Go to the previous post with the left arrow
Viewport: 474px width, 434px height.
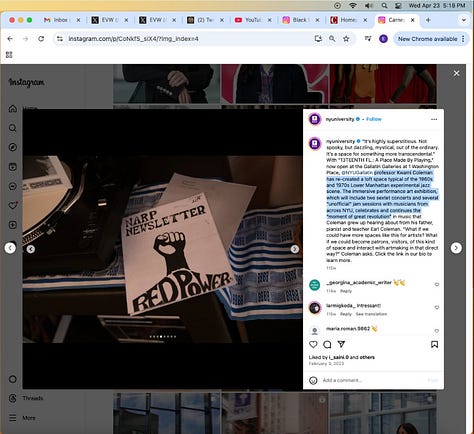tap(10, 248)
